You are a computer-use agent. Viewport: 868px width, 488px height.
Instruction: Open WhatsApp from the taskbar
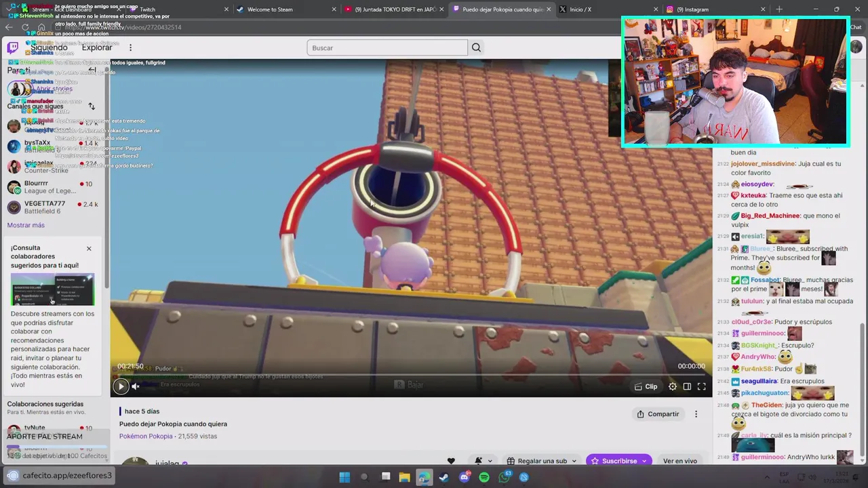pyautogui.click(x=504, y=477)
